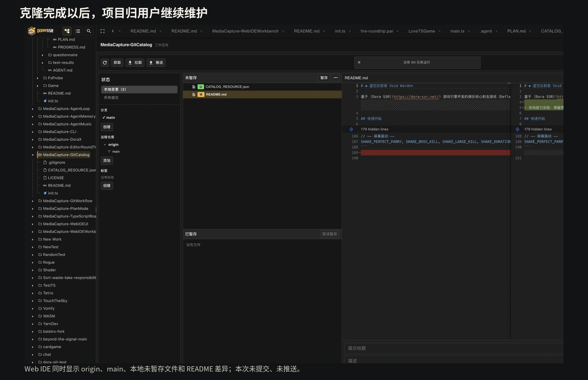Click the Dora SSR logo

point(40,31)
